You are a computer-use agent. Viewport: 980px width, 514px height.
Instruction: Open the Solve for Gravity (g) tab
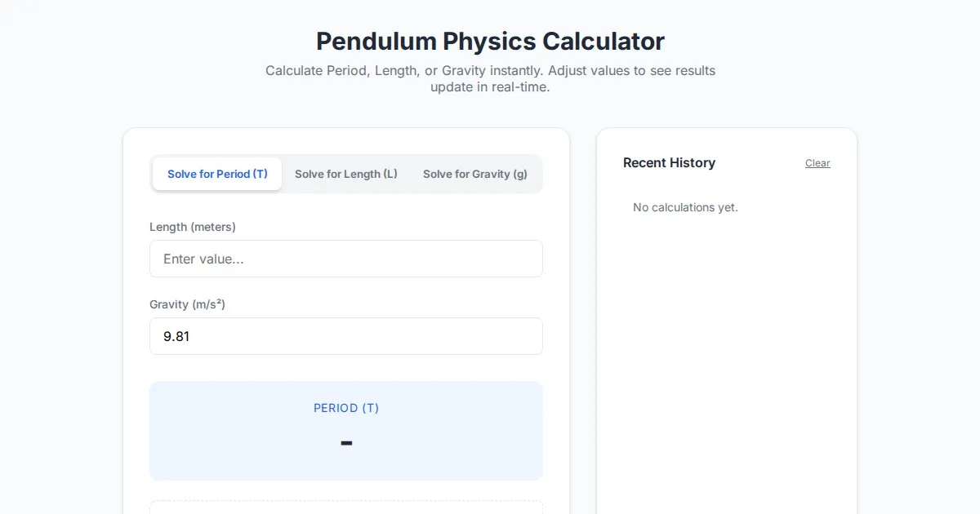click(x=474, y=174)
